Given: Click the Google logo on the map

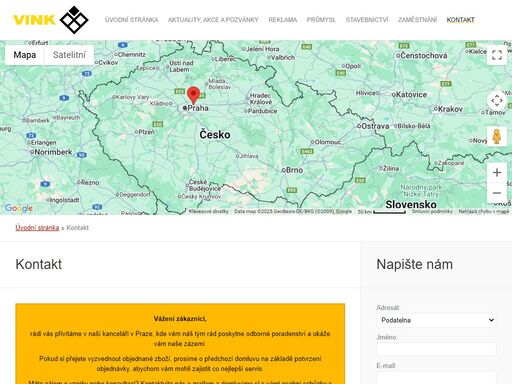Looking at the screenshot, I should tap(19, 208).
